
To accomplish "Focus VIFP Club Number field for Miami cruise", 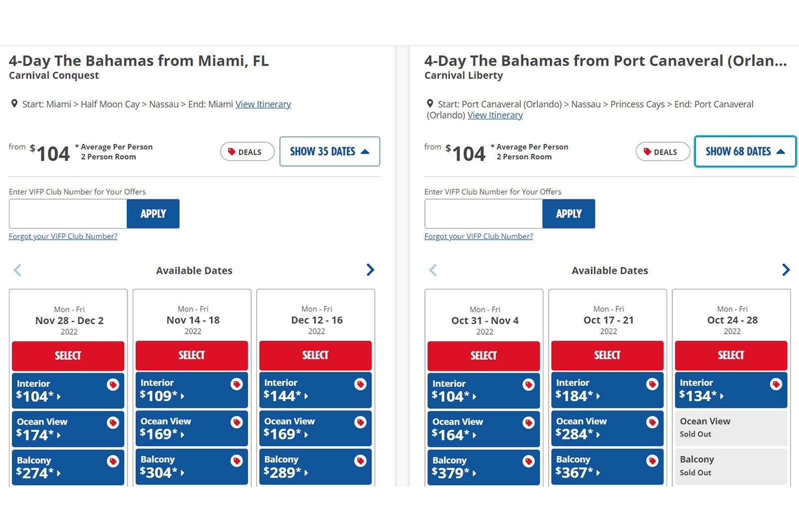I will tap(68, 214).
